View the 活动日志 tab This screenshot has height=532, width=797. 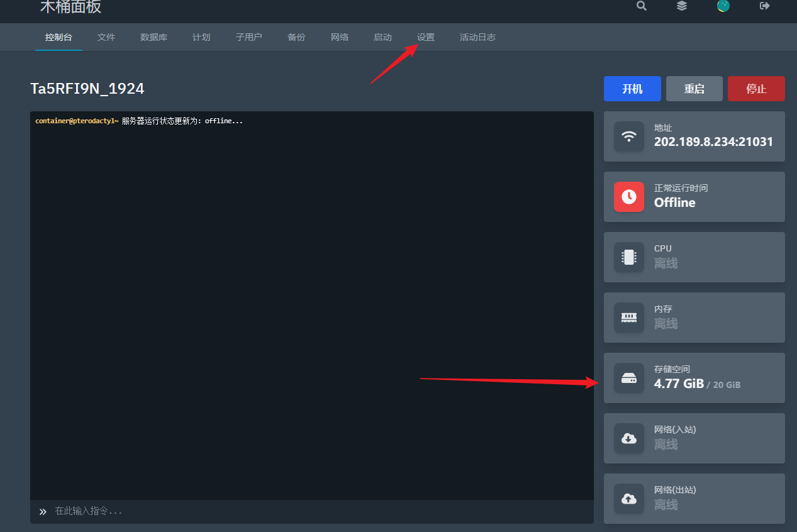[x=477, y=37]
